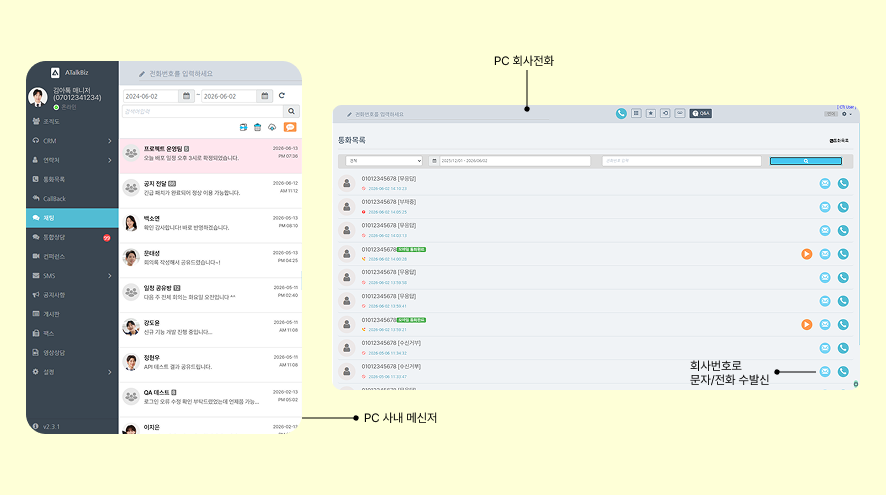Open the 프로젝트 운영팀 chat room
886x495 pixels.
(210, 156)
